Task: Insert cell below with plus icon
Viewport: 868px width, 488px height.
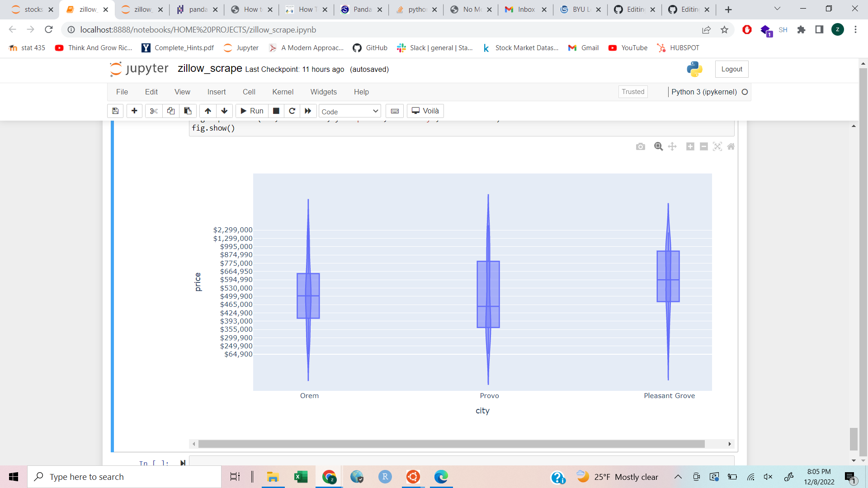Action: (x=134, y=111)
